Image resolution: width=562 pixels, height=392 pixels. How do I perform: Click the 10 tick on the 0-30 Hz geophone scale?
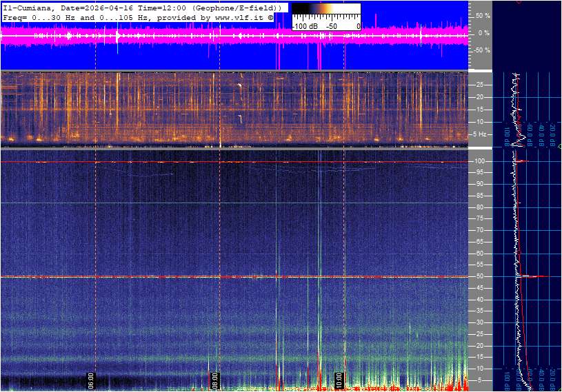[479, 122]
